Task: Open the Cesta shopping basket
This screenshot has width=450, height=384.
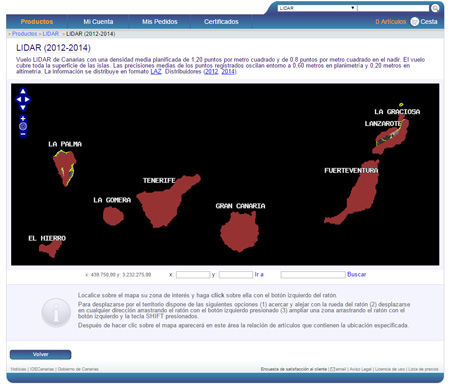Action: (x=424, y=22)
